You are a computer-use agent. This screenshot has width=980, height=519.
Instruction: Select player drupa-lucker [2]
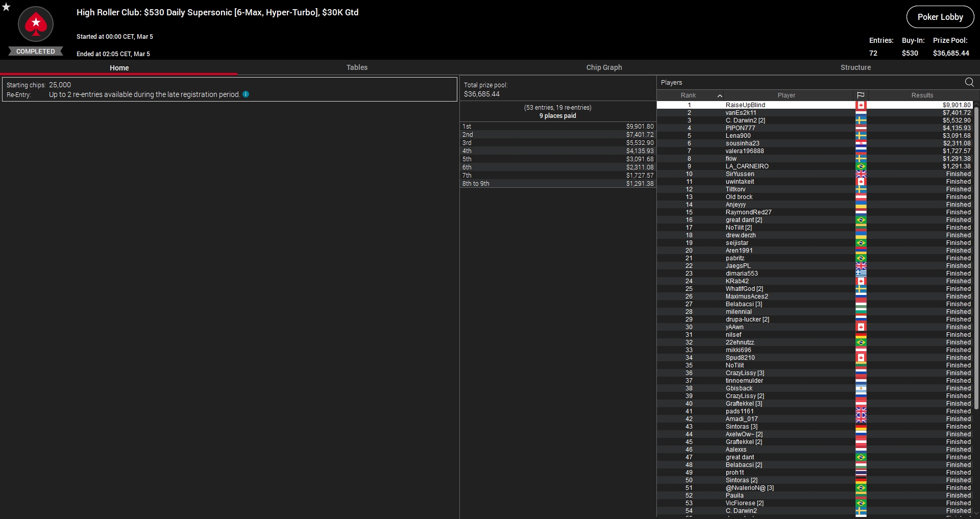(x=815, y=319)
